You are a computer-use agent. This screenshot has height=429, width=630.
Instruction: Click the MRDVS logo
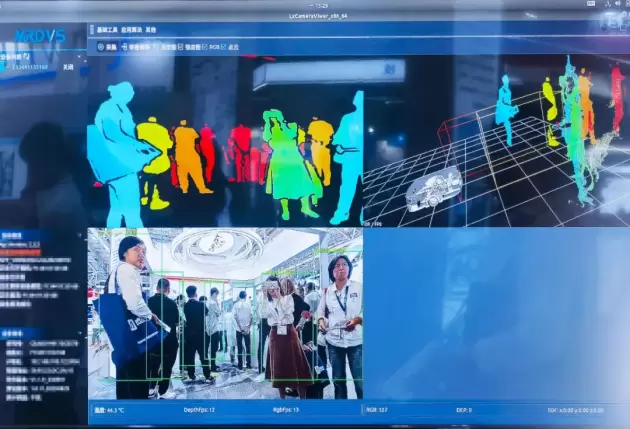[x=36, y=35]
